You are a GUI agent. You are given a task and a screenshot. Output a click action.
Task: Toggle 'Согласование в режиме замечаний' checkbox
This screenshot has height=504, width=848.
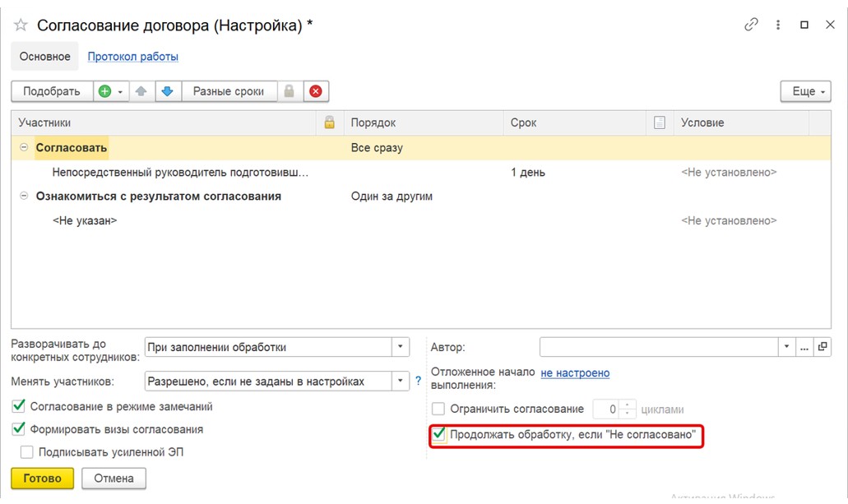pyautogui.click(x=19, y=406)
